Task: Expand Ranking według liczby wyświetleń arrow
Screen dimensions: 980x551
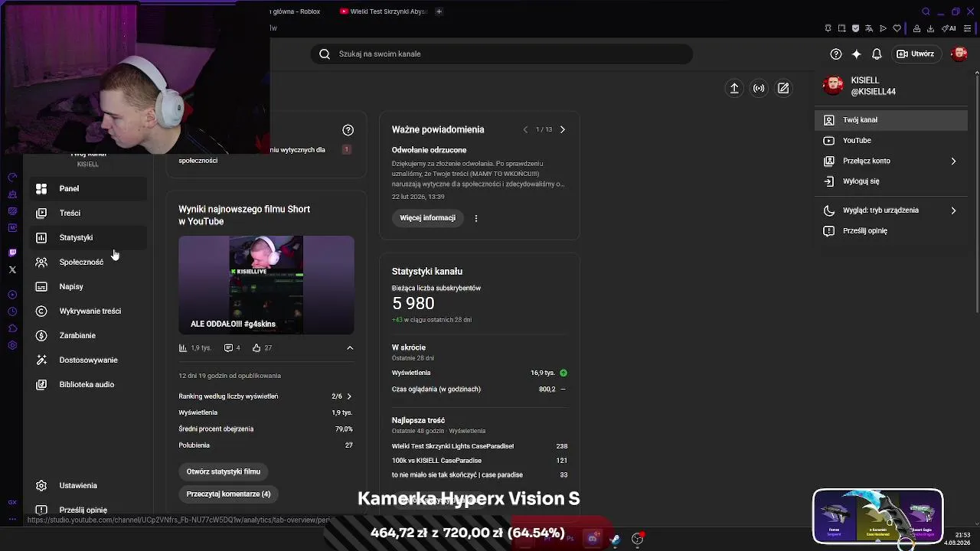Action: point(349,396)
